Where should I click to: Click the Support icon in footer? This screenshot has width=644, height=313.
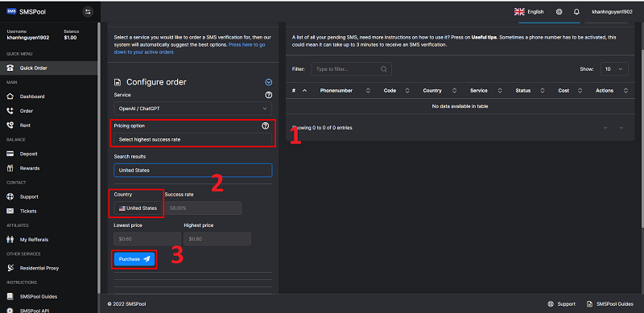pyautogui.click(x=551, y=304)
